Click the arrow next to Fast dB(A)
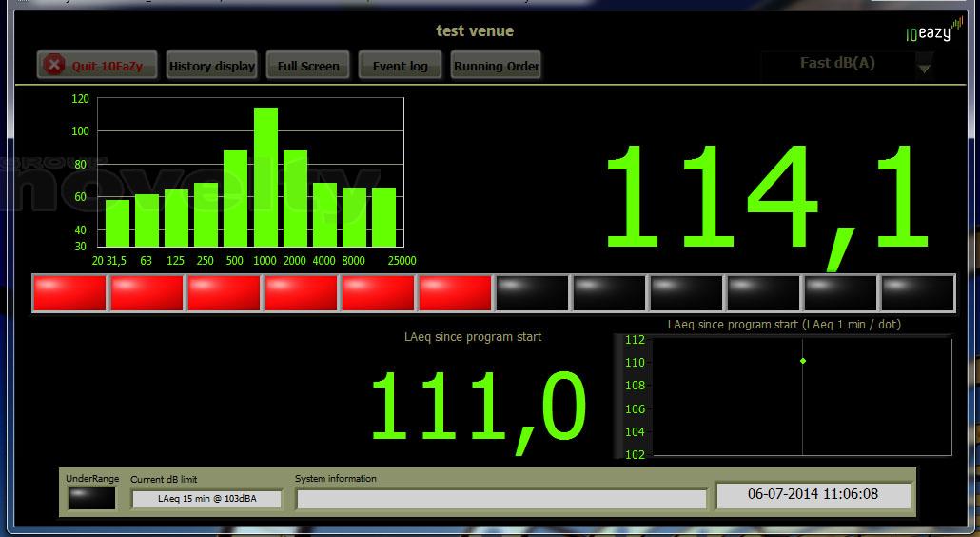 (x=924, y=68)
